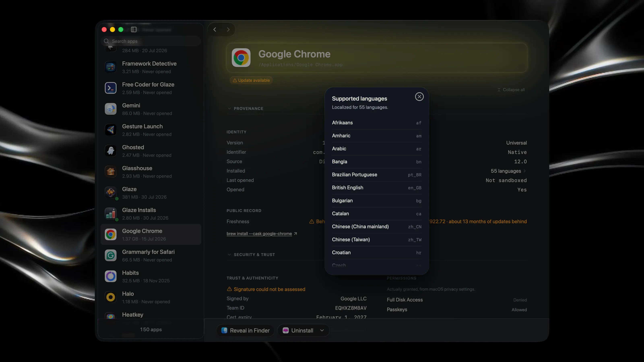This screenshot has height=362, width=644.
Task: Click the Update available badge
Action: [x=251, y=80]
